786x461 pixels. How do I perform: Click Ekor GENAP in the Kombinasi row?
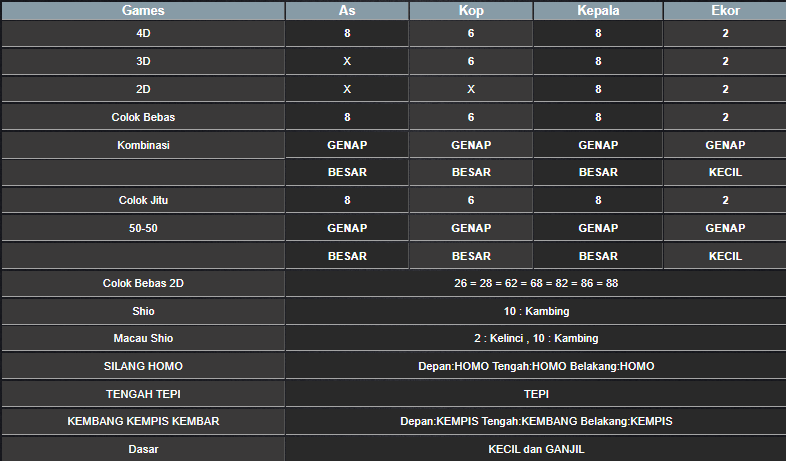point(725,145)
